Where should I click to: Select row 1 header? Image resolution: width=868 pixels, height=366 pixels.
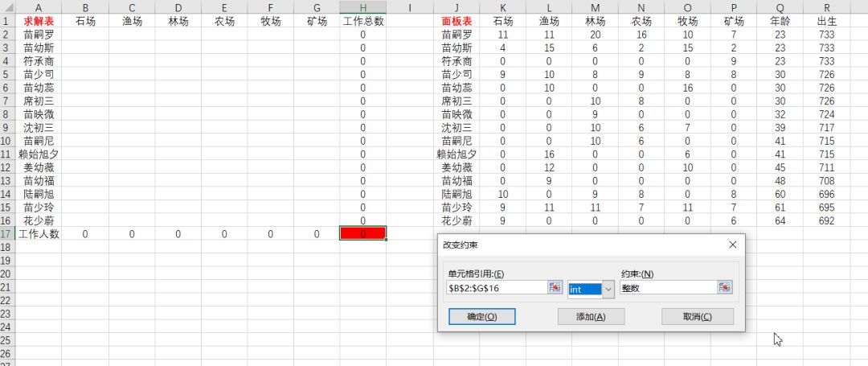pos(8,21)
